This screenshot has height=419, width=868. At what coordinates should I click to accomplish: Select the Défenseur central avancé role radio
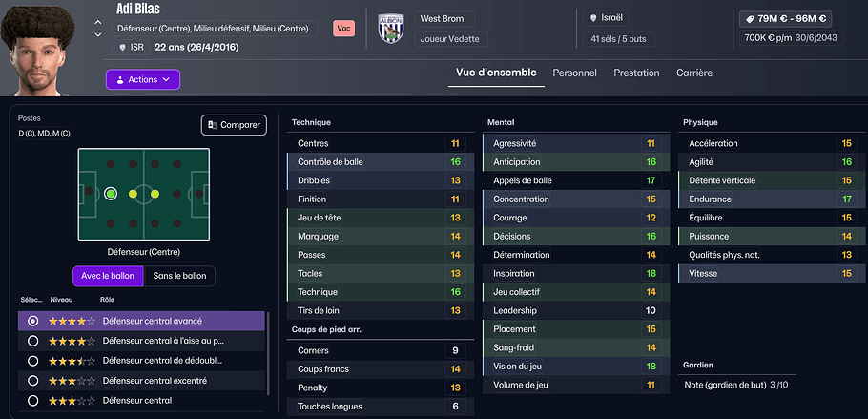[33, 321]
